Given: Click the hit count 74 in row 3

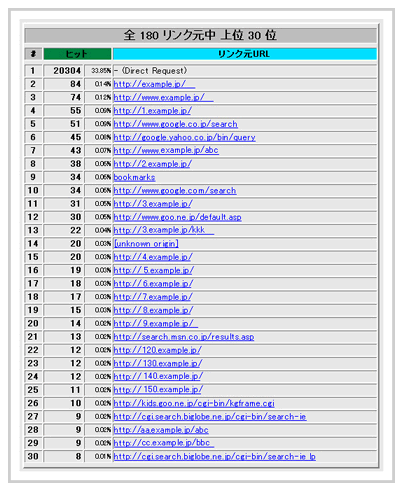Looking at the screenshot, I should (75, 98).
